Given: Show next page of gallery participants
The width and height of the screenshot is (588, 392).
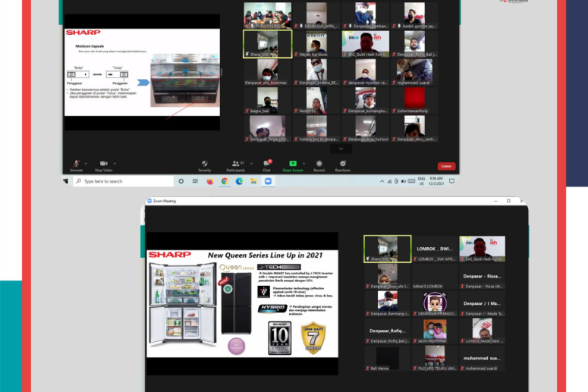Looking at the screenshot, I should pyautogui.click(x=341, y=149).
